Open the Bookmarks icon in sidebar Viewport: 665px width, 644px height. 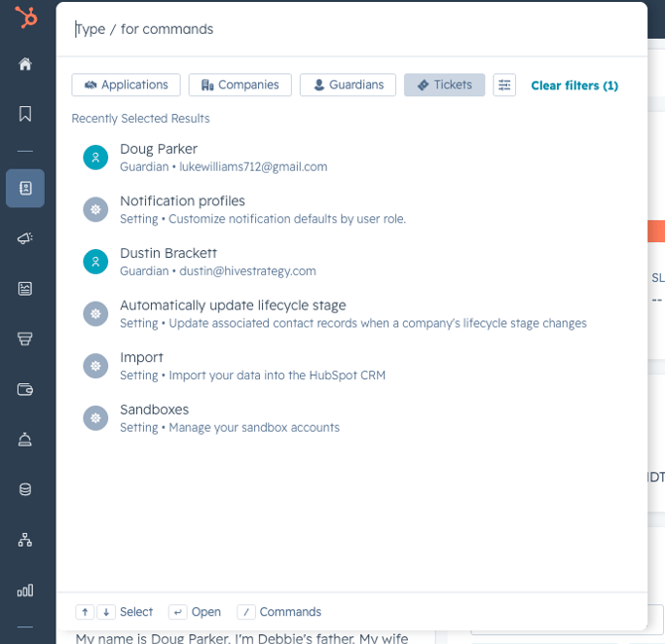click(x=25, y=114)
